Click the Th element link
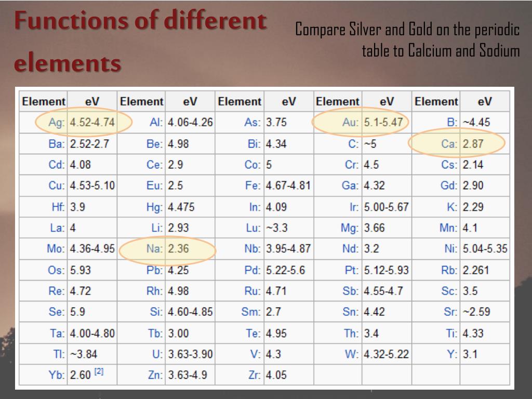The width and height of the screenshot is (532, 399). click(x=351, y=334)
